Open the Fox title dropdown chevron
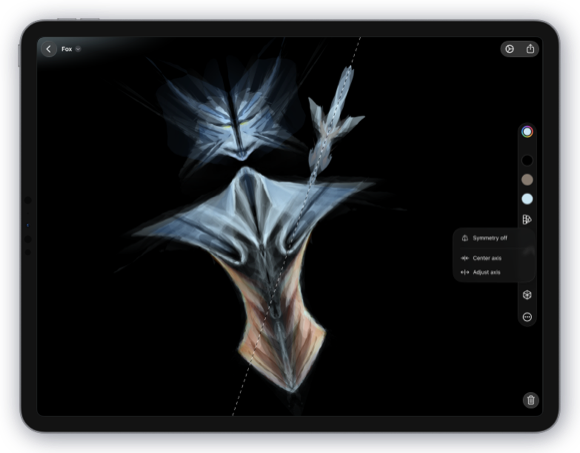580x453 pixels. 78,49
